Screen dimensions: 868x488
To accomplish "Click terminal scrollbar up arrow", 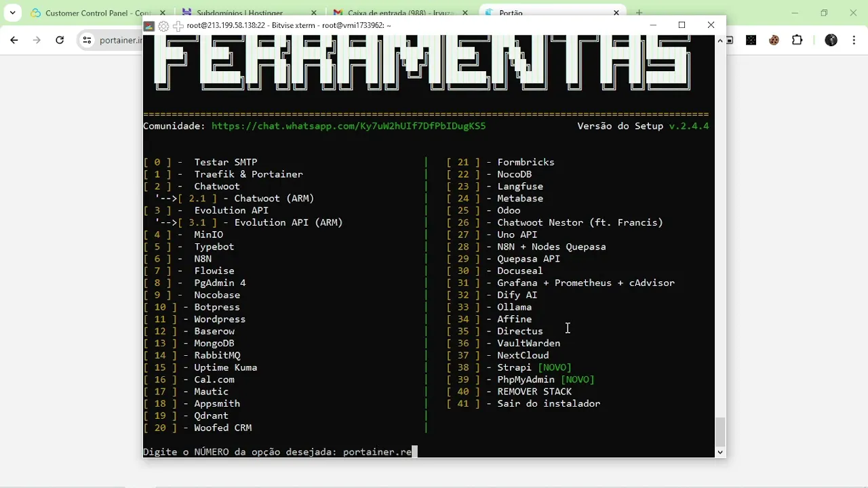I will (x=720, y=40).
